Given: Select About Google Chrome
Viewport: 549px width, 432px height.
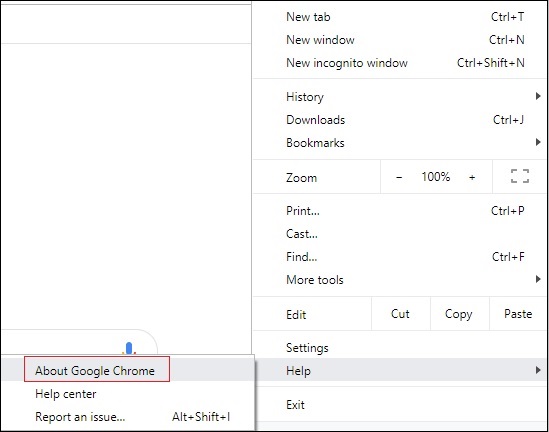Looking at the screenshot, I should pos(128,370).
